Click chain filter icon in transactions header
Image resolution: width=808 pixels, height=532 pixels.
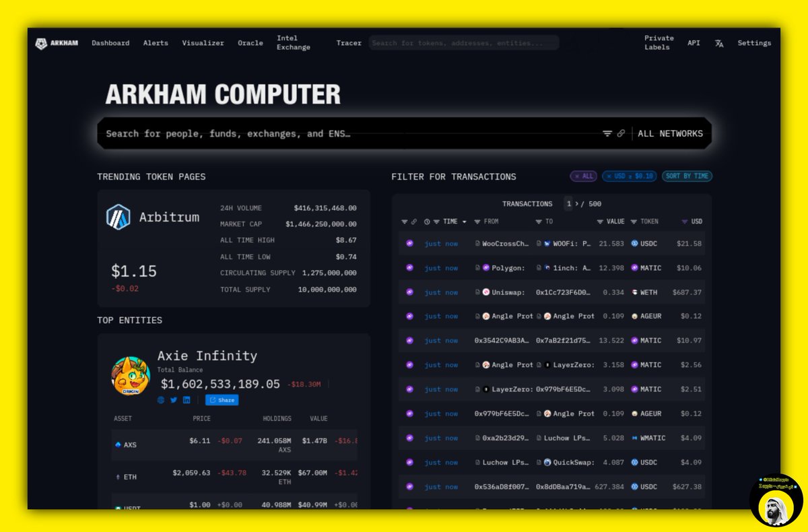coord(405,222)
